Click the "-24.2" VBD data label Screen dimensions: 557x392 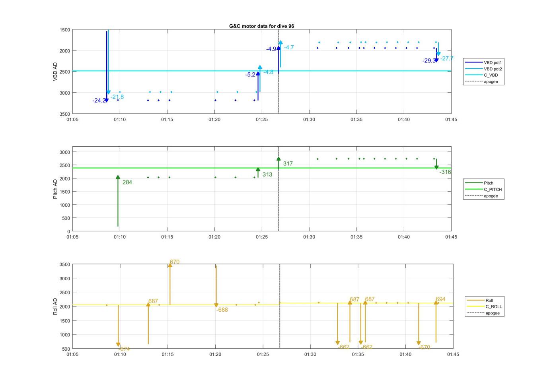coord(99,101)
